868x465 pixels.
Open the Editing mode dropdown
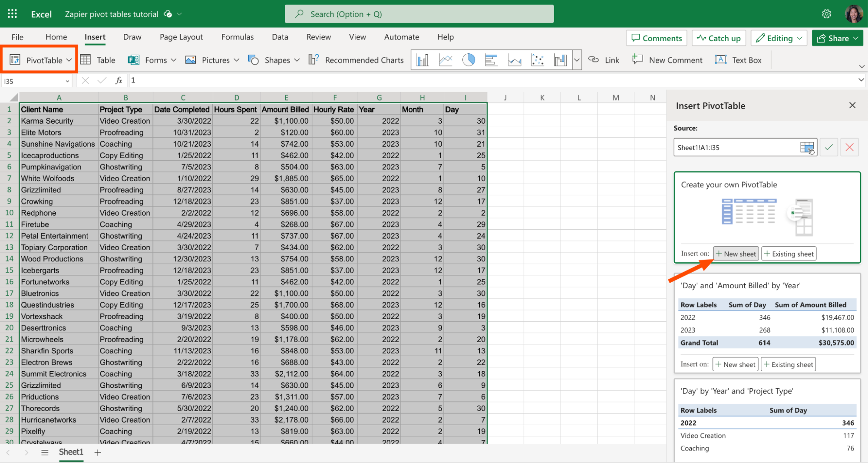pyautogui.click(x=779, y=38)
